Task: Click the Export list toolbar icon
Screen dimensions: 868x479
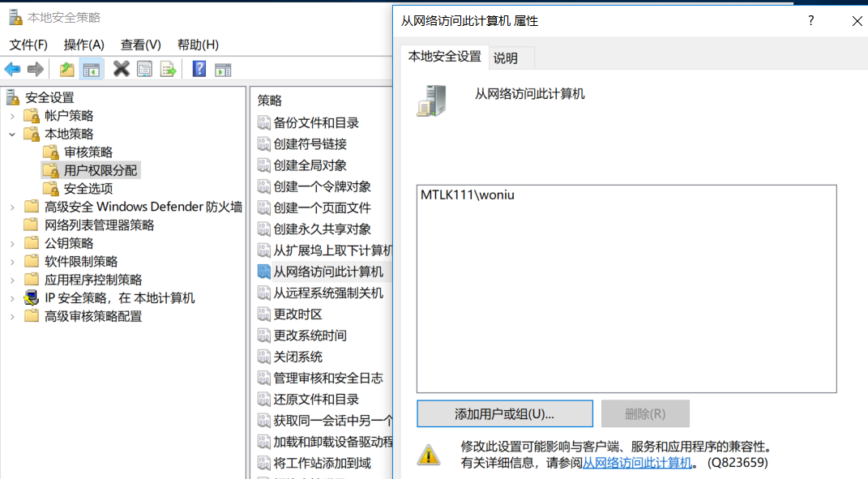Action: click(168, 69)
